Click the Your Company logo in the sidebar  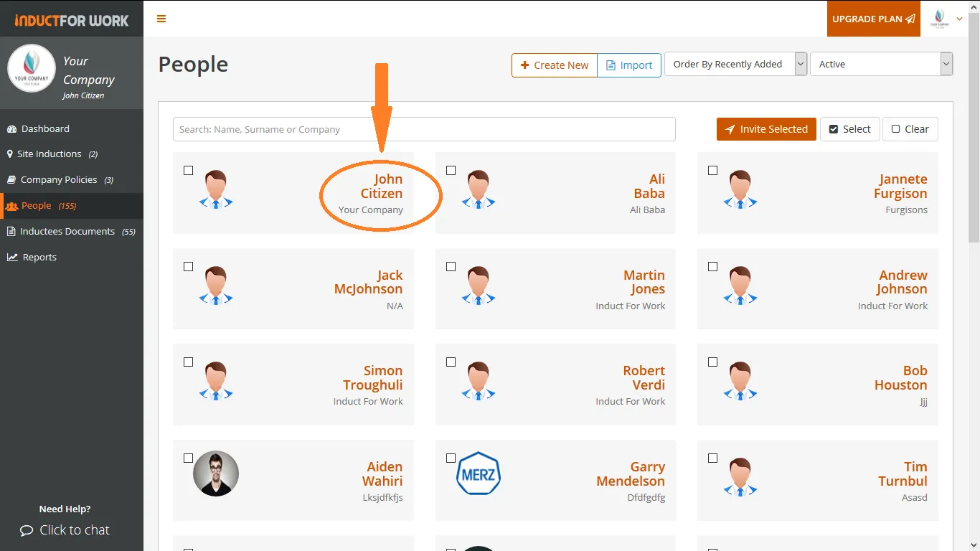pyautogui.click(x=32, y=68)
